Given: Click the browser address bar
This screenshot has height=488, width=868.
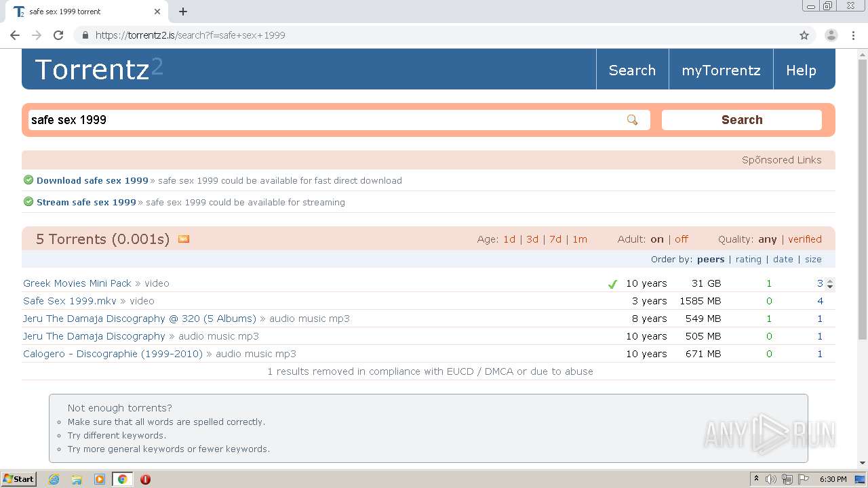Looking at the screenshot, I should [434, 35].
